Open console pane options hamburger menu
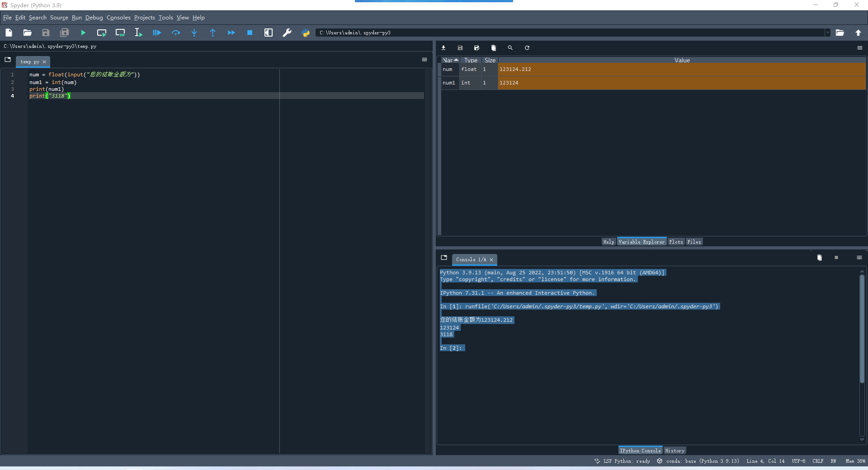The width and height of the screenshot is (868, 470). (859, 258)
